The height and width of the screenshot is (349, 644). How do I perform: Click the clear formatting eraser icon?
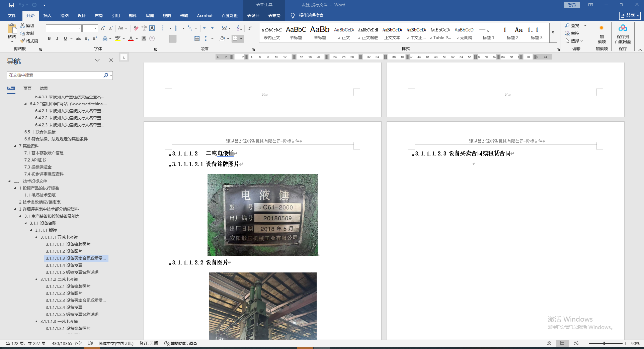coord(136,28)
